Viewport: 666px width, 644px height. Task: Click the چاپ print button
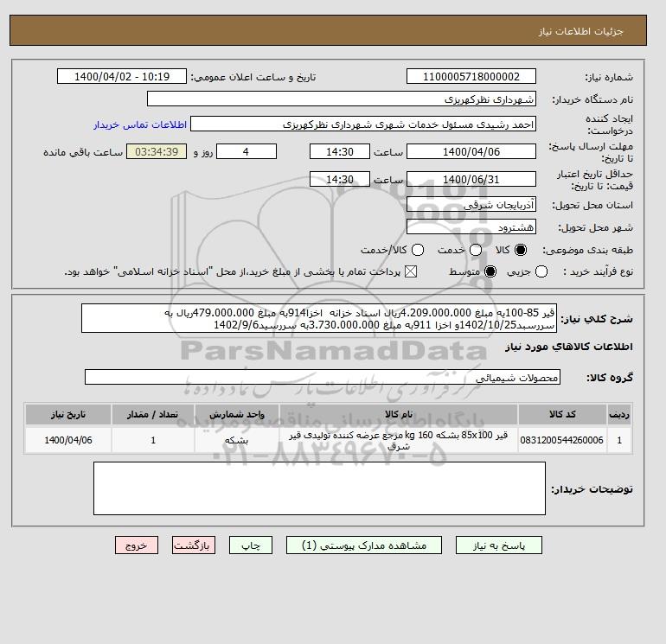(251, 545)
